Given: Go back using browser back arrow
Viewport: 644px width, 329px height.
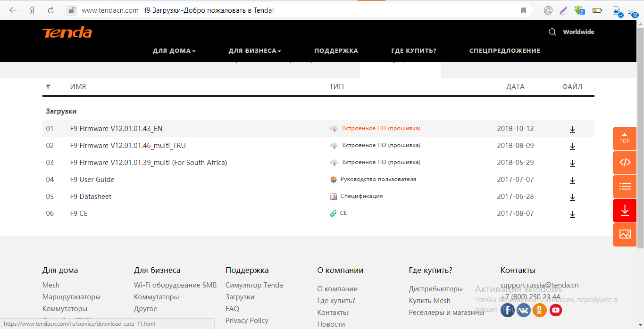Looking at the screenshot, I should (13, 10).
